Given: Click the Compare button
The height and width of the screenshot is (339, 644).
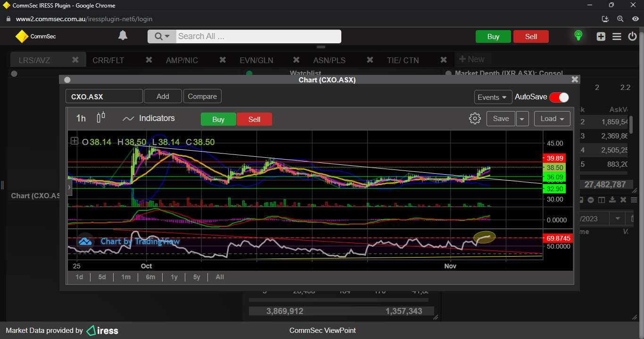Looking at the screenshot, I should click(202, 96).
